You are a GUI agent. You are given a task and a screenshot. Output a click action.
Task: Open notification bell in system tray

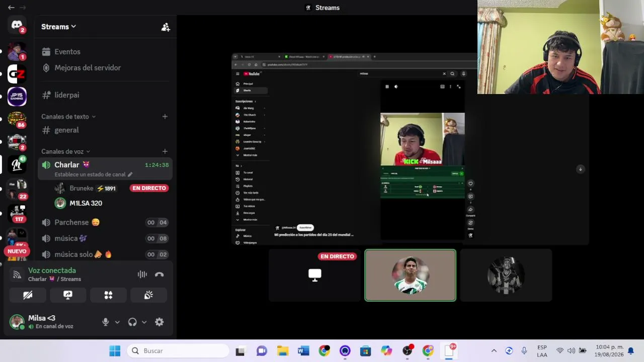point(630,351)
